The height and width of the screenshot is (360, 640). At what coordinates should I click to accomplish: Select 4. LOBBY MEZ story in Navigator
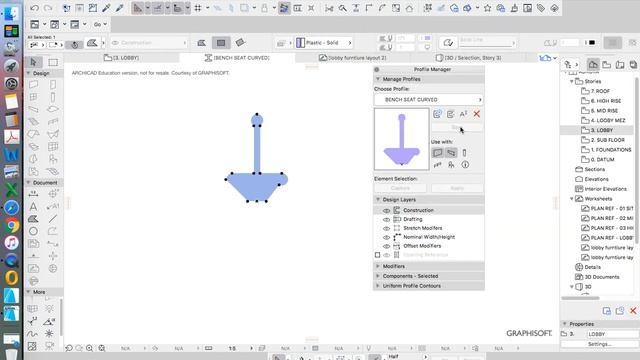tap(608, 120)
